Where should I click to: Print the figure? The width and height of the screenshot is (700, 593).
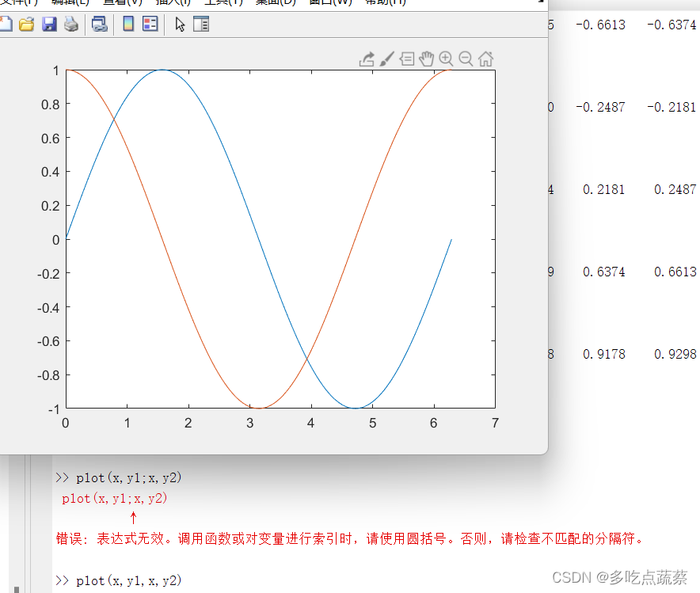[71, 24]
